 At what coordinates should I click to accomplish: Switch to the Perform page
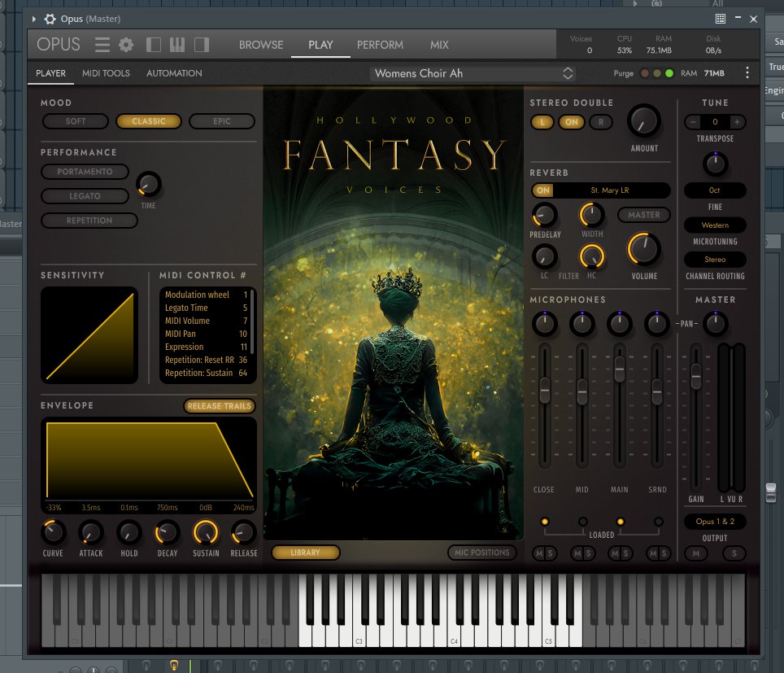380,45
